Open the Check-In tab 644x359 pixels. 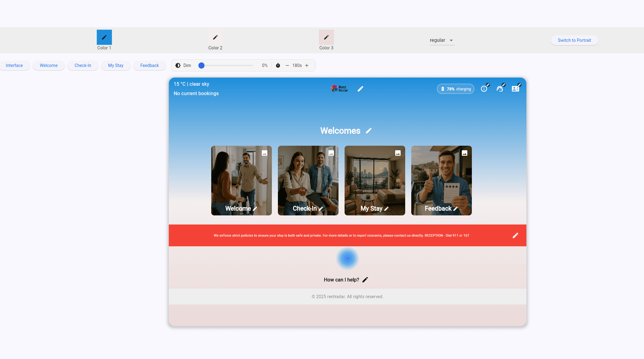tap(83, 65)
